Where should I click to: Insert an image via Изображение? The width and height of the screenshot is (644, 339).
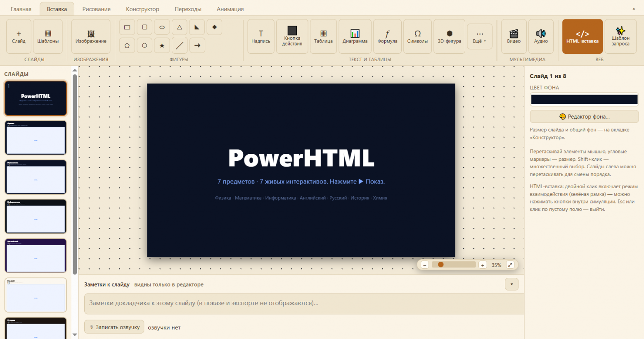[x=91, y=36]
